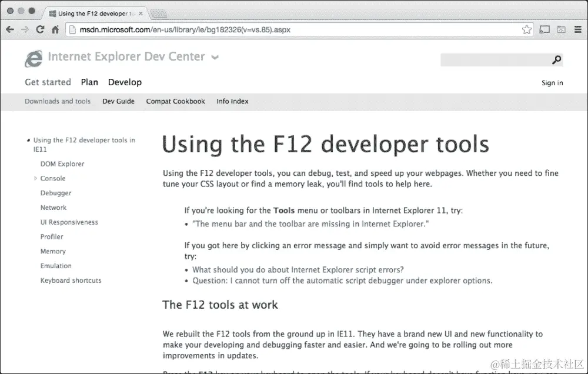Open the Emulation sidebar link
The width and height of the screenshot is (588, 374).
pyautogui.click(x=56, y=266)
